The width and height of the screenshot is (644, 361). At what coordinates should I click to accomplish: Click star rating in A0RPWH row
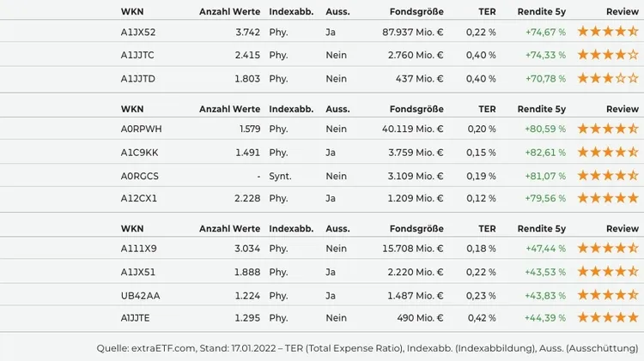(x=608, y=129)
